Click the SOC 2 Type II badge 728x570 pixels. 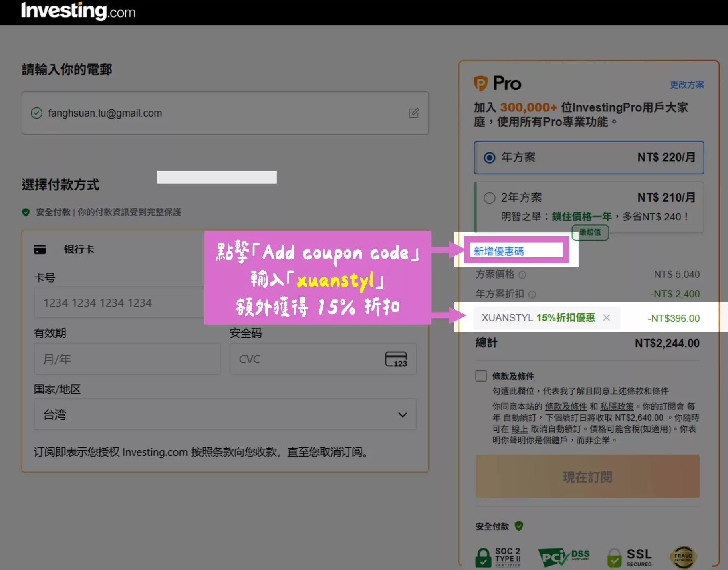click(x=498, y=557)
